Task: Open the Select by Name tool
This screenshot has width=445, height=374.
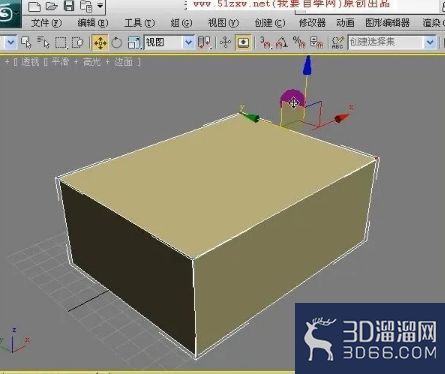Action: click(43, 43)
